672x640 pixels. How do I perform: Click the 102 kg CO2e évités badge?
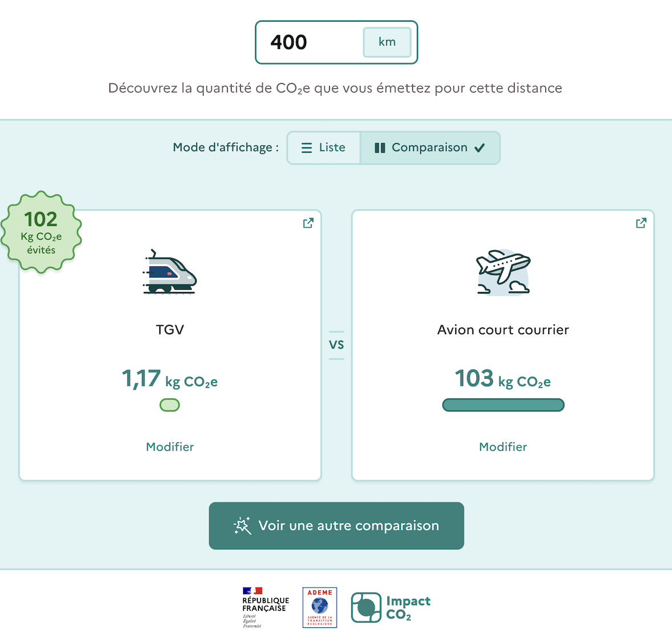[x=41, y=233]
